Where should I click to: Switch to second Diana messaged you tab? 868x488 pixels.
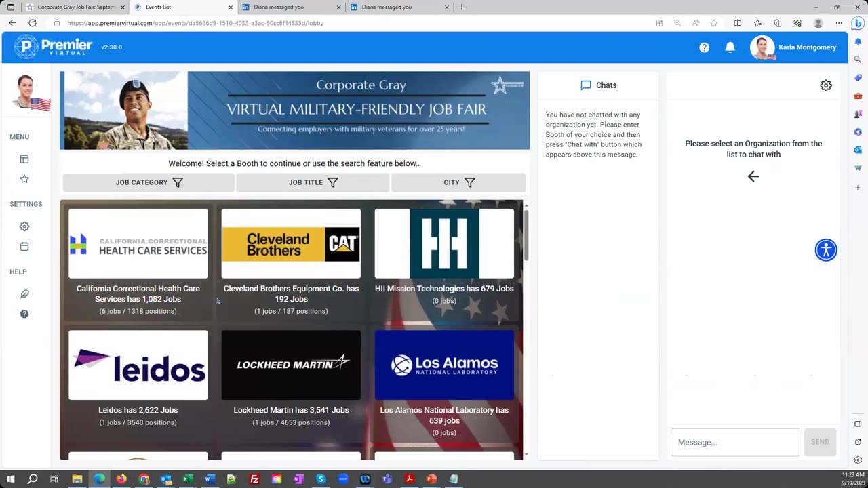[399, 7]
